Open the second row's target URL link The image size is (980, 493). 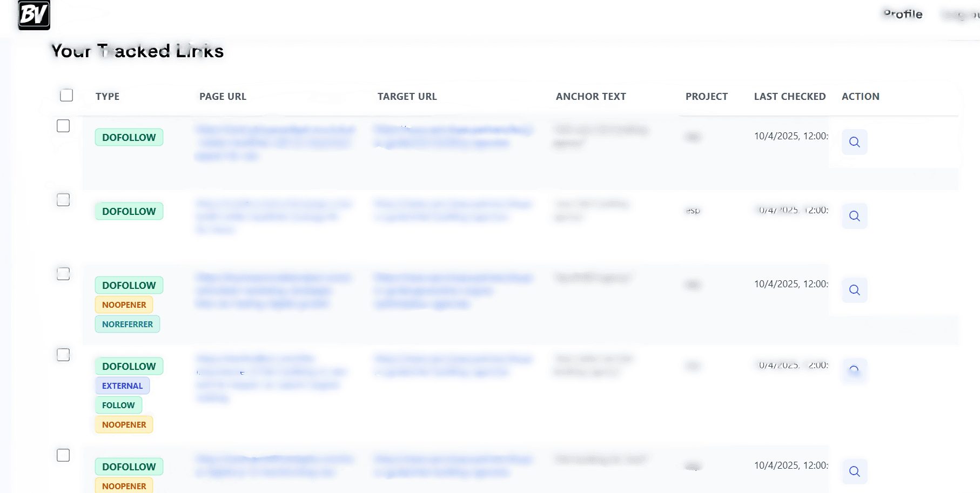coord(453,210)
